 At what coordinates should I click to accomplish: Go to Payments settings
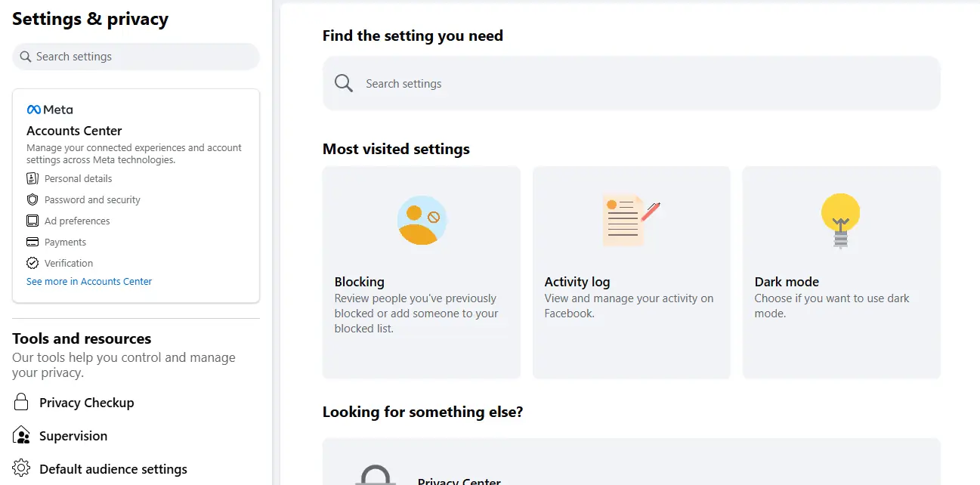(66, 242)
